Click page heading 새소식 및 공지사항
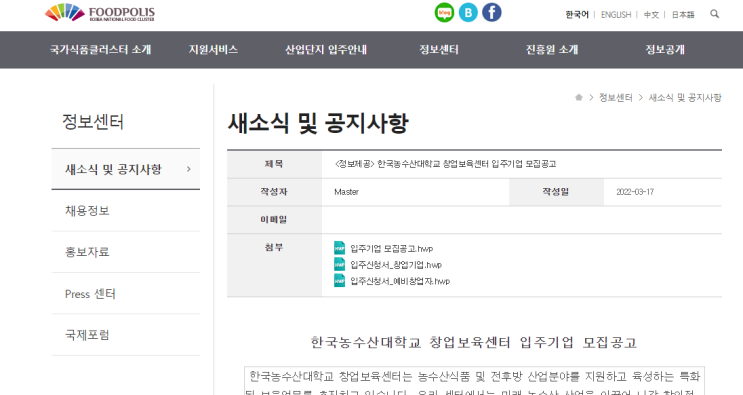This screenshot has height=395, width=743. pos(318,123)
